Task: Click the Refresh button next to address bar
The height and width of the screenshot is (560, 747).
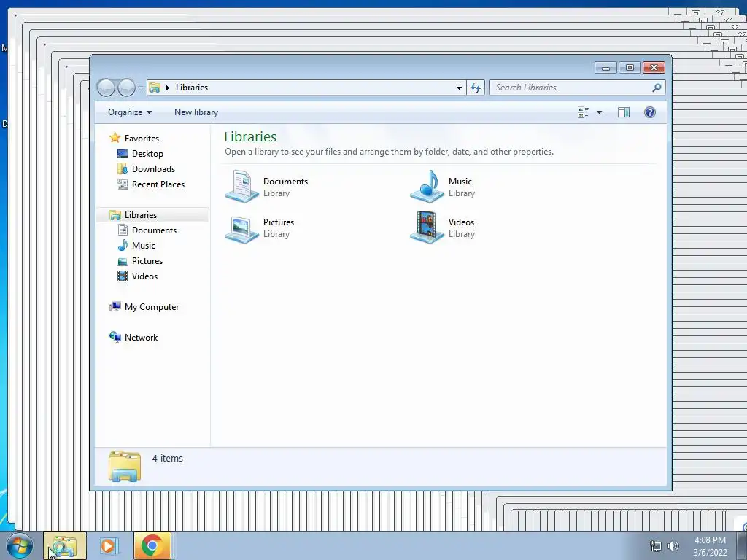Action: coord(476,87)
